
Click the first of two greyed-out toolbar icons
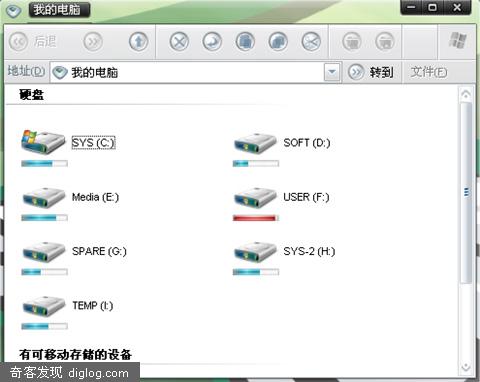click(352, 42)
